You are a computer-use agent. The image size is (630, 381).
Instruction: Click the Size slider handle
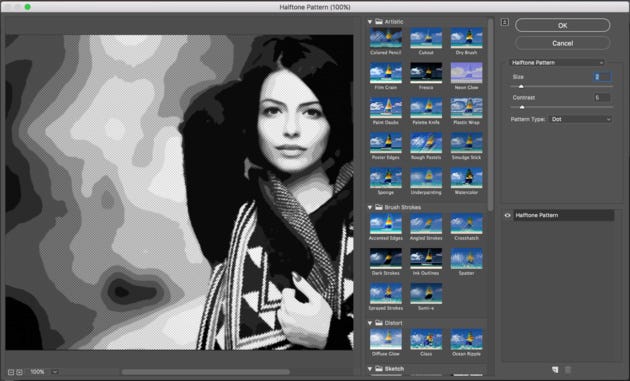coord(521,86)
